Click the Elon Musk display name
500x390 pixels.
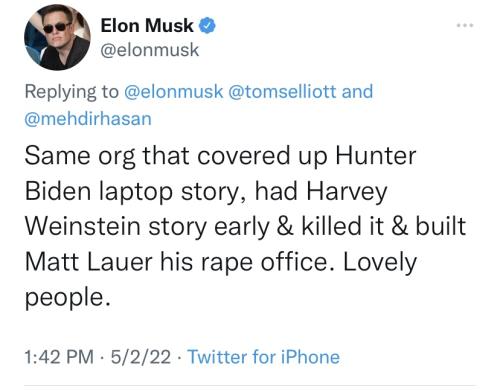[x=147, y=26]
